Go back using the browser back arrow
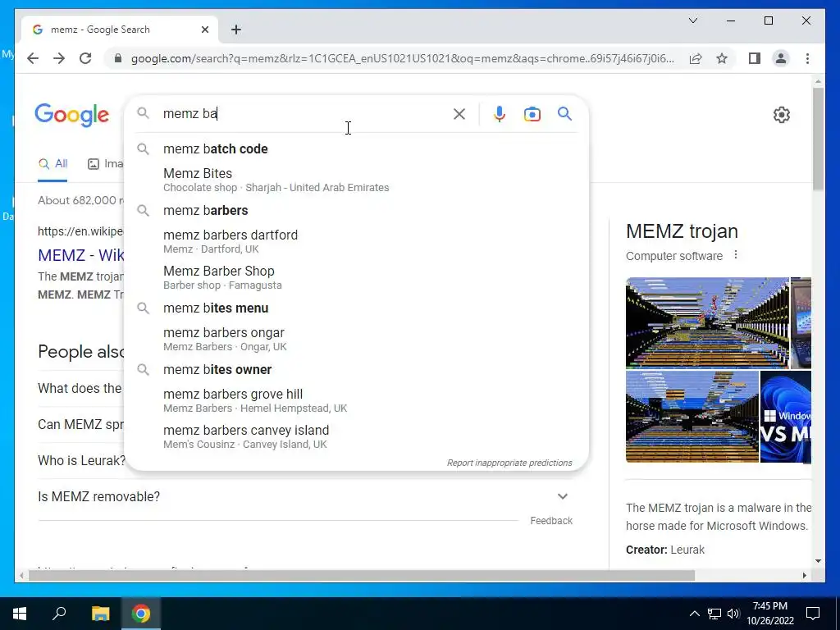840x630 pixels. click(33, 58)
